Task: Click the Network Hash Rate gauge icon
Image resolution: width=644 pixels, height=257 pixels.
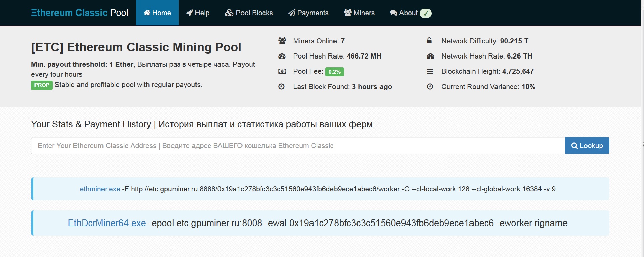Action: (x=430, y=56)
